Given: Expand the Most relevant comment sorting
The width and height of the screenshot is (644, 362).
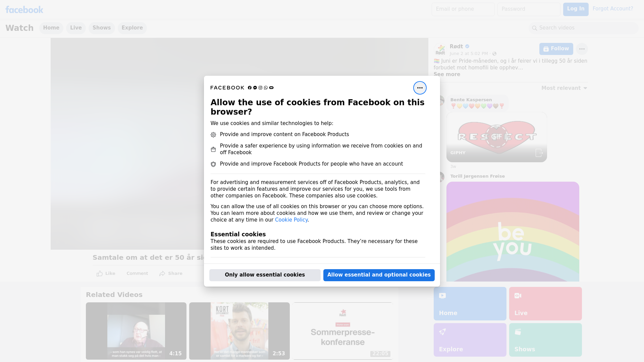Looking at the screenshot, I should 564,88.
